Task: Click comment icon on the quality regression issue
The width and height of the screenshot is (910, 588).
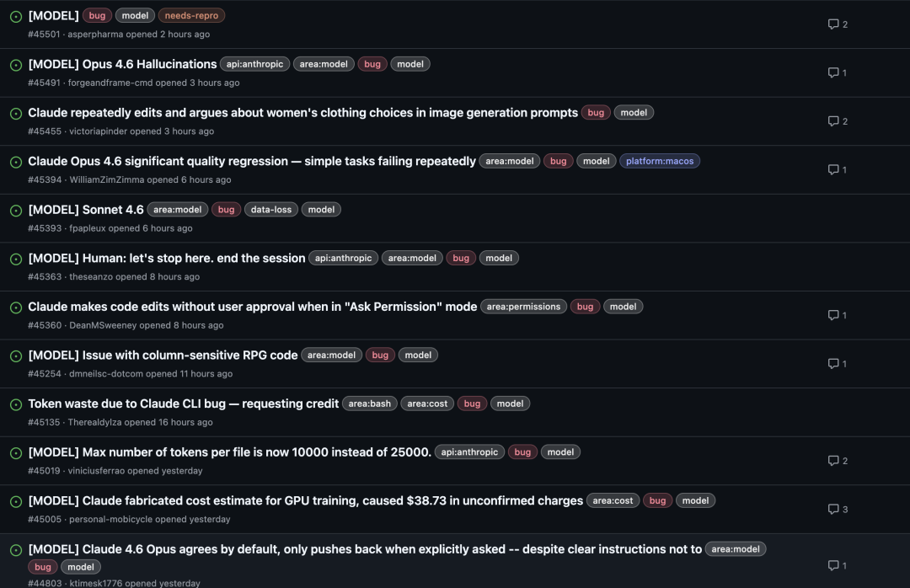Action: [833, 170]
